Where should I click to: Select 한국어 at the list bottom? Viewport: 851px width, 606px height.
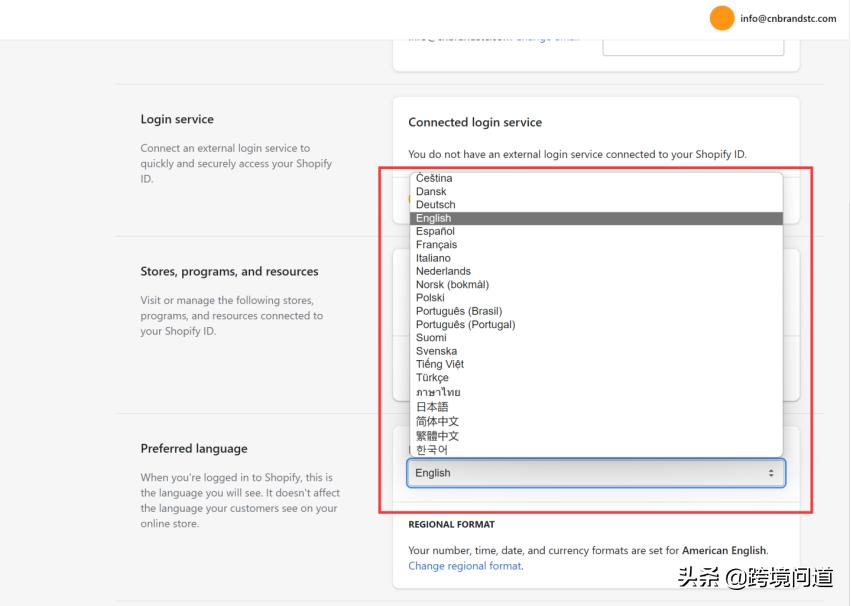432,450
